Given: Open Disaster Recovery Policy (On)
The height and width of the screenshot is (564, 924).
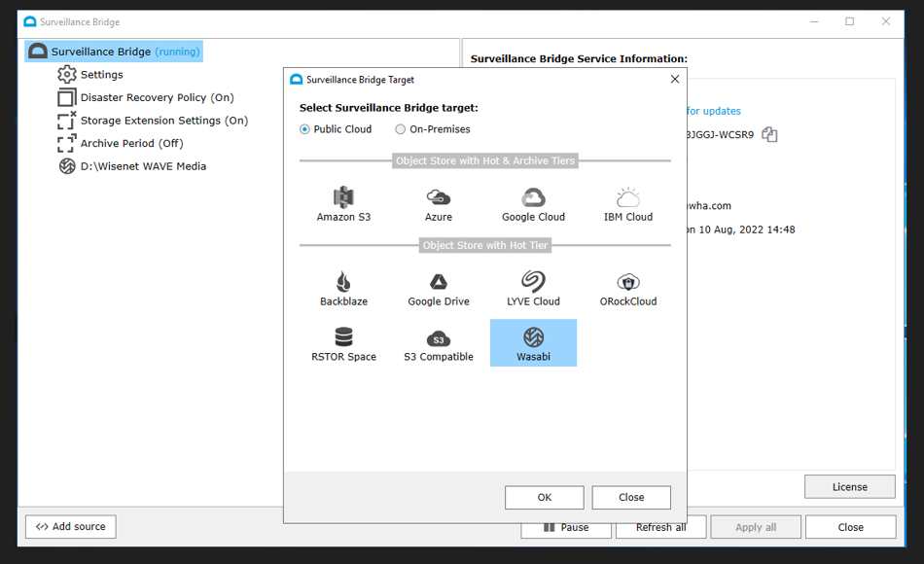Looking at the screenshot, I should [158, 98].
